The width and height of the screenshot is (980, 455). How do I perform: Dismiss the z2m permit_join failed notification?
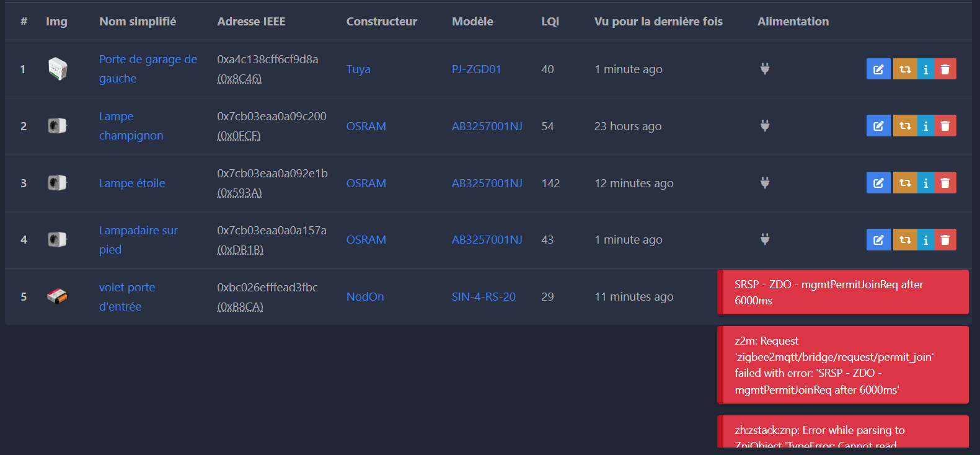click(843, 365)
